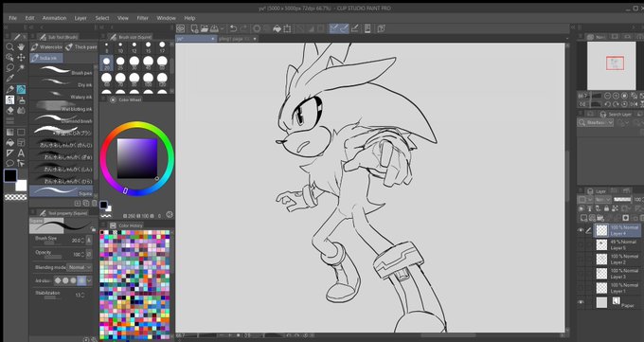Toggle snap to special ruler
Image resolution: width=644 pixels, height=342 pixels.
click(x=344, y=28)
